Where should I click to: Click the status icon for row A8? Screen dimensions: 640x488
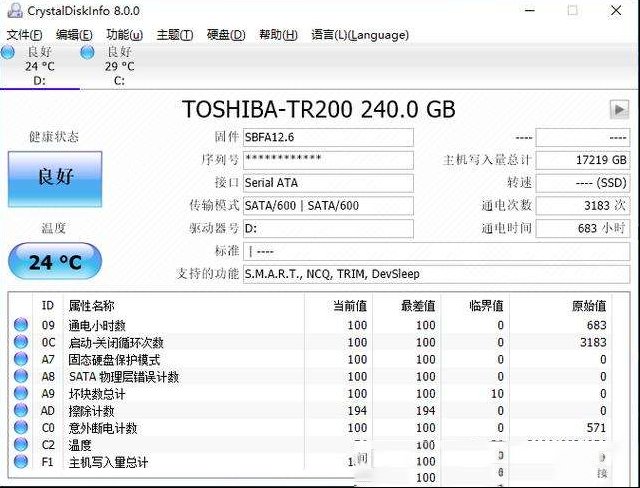point(21,376)
